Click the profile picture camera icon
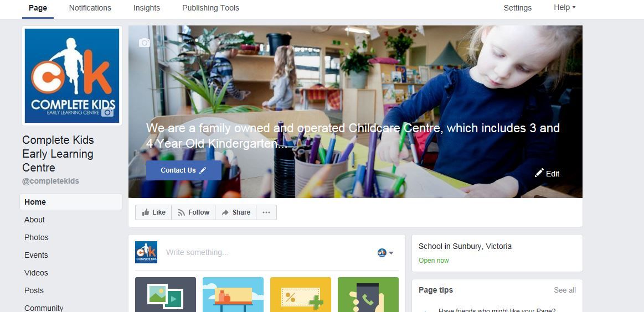 coord(107,112)
